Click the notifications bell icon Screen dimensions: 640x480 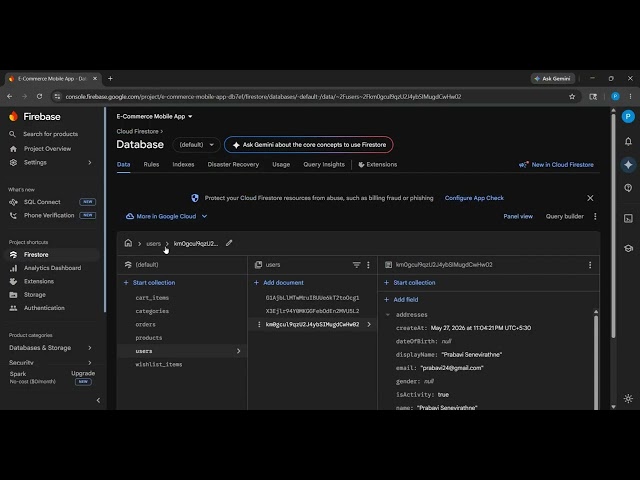coord(628,141)
